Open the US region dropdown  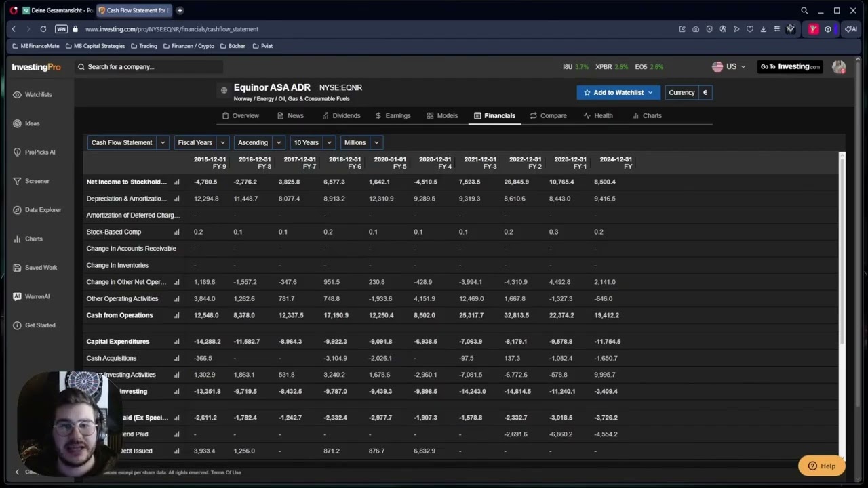tap(729, 66)
